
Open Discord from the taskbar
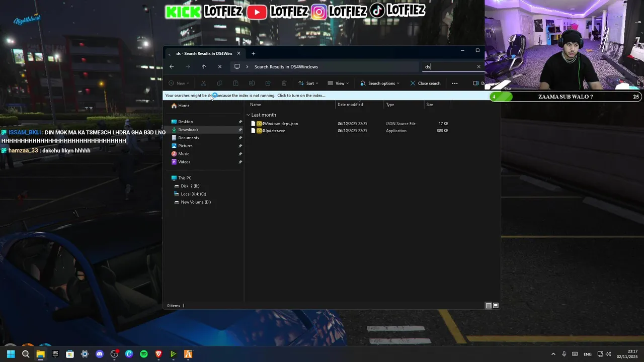[x=100, y=354]
